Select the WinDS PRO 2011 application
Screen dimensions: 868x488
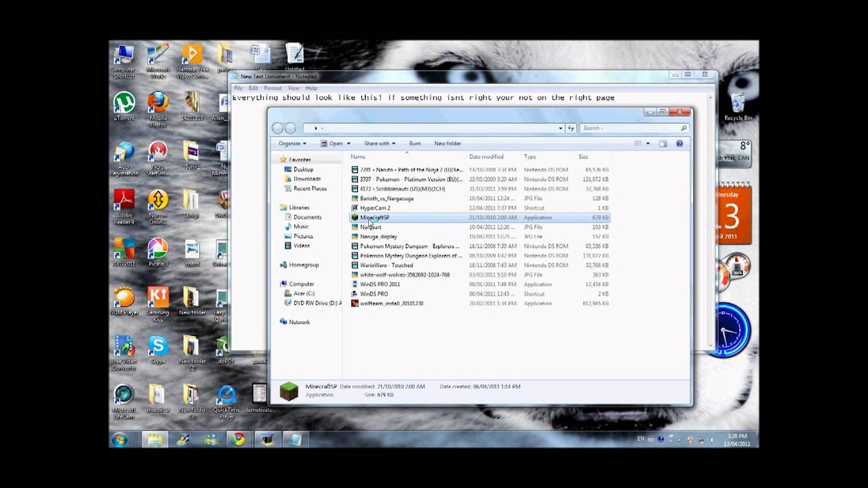(x=479, y=285)
